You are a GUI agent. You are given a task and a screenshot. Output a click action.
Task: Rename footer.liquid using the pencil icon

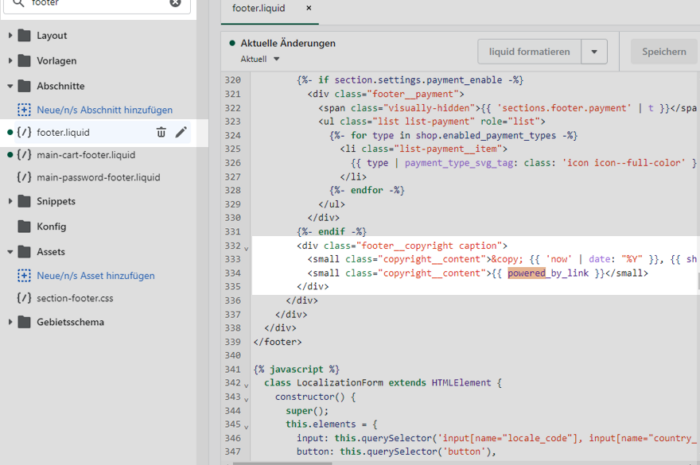pyautogui.click(x=181, y=132)
